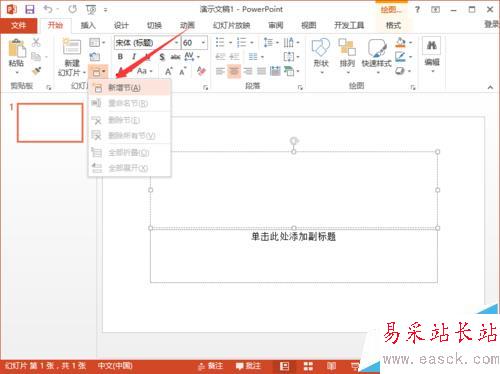
Task: Click the 备注 notes button in status bar
Action: coord(210,366)
